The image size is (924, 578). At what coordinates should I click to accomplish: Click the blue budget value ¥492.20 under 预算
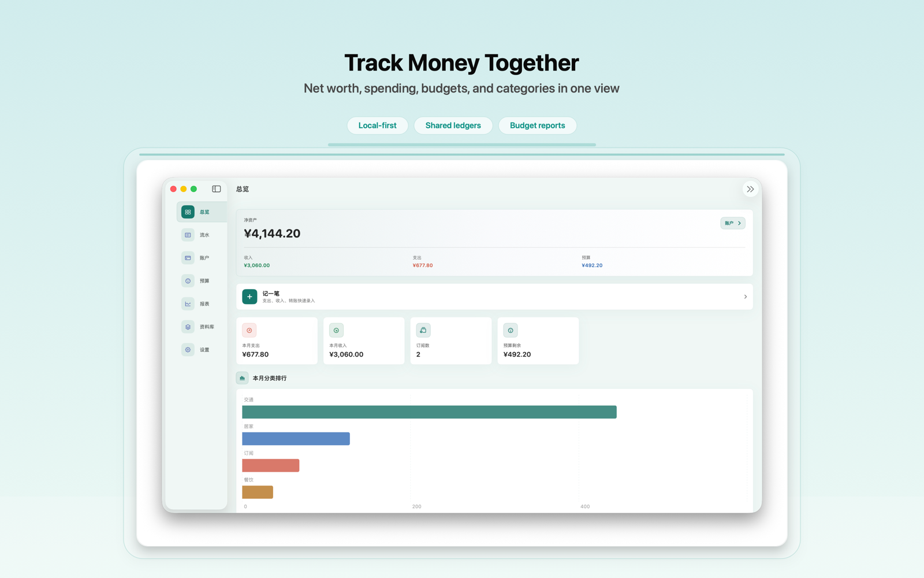point(592,265)
